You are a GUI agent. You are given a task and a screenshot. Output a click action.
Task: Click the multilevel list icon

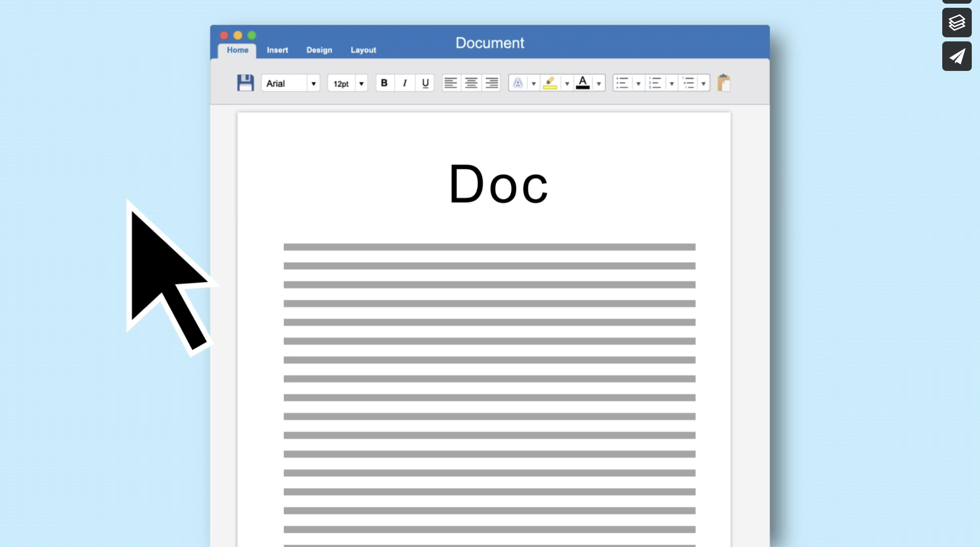point(688,83)
